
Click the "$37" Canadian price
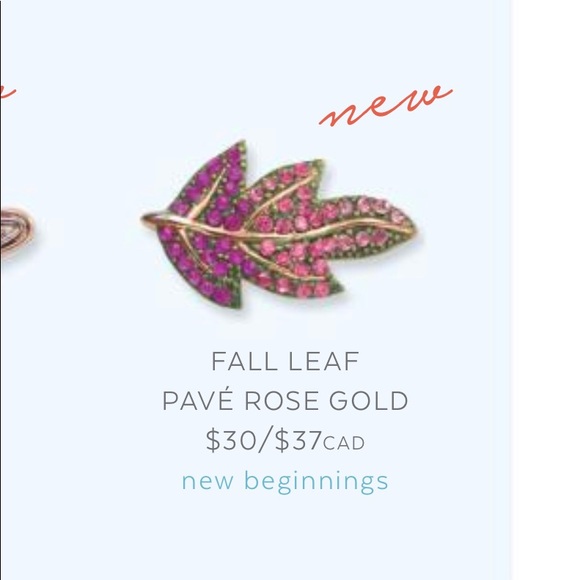[x=298, y=440]
